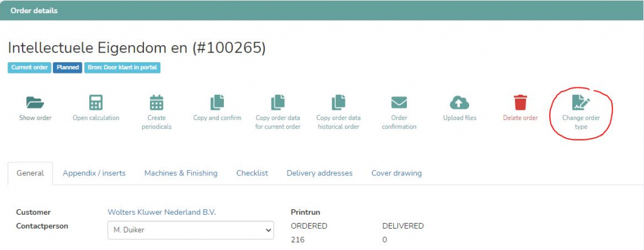Viewport: 644px width, 250px height.
Task: Click the Order confirmation envelope icon
Action: pyautogui.click(x=399, y=102)
